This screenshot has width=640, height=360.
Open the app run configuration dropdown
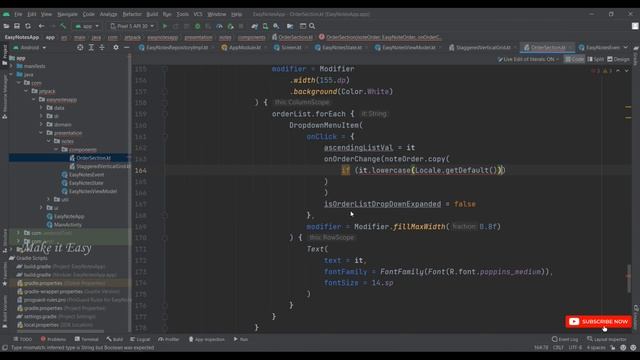pyautogui.click(x=87, y=26)
